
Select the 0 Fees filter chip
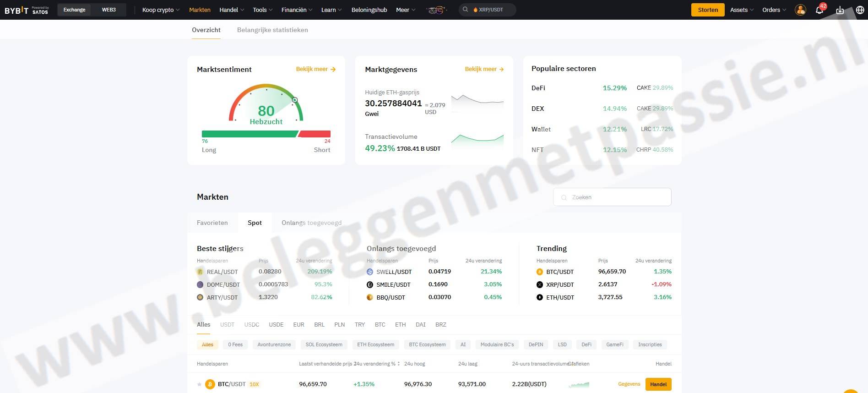pyautogui.click(x=235, y=344)
